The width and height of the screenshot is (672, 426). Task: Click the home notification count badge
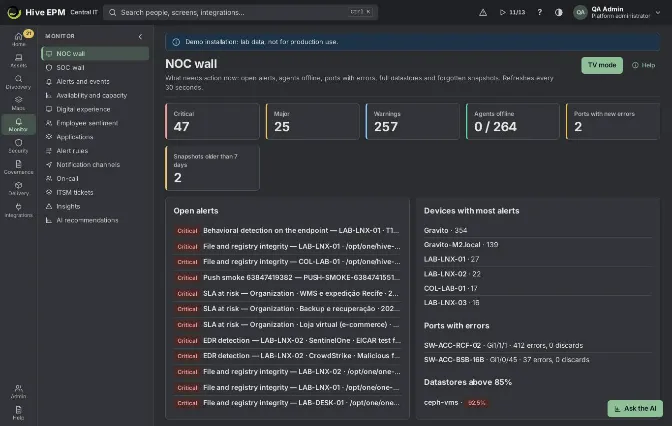(x=28, y=33)
